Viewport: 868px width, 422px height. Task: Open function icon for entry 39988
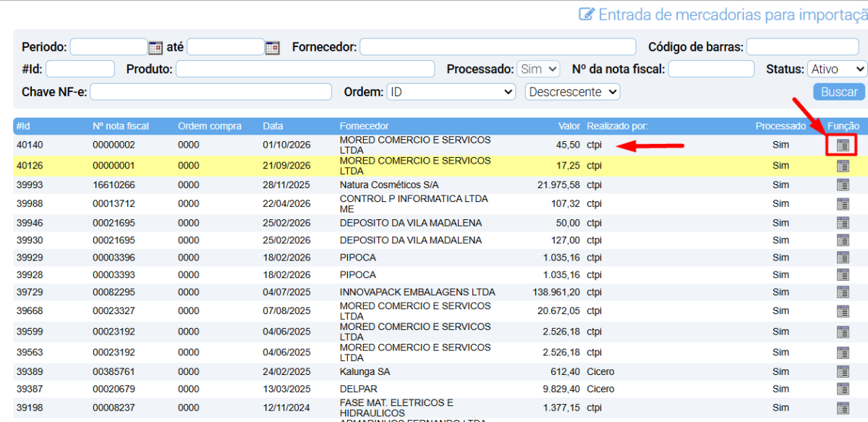tap(843, 204)
